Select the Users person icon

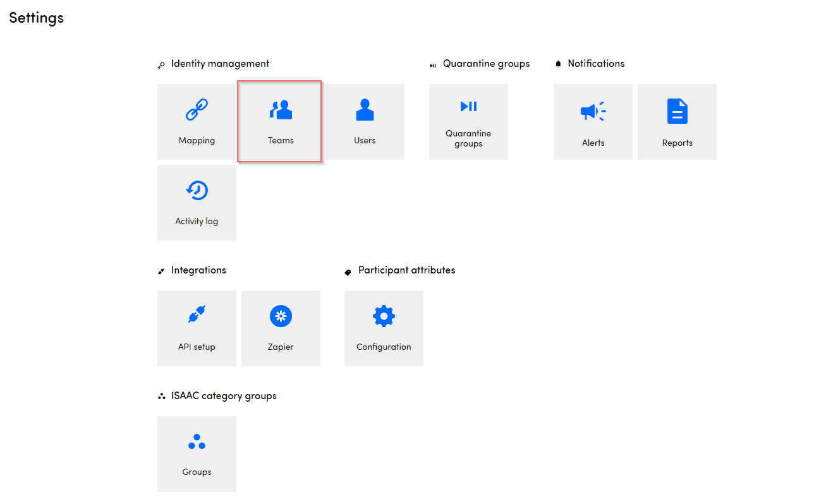click(x=365, y=111)
